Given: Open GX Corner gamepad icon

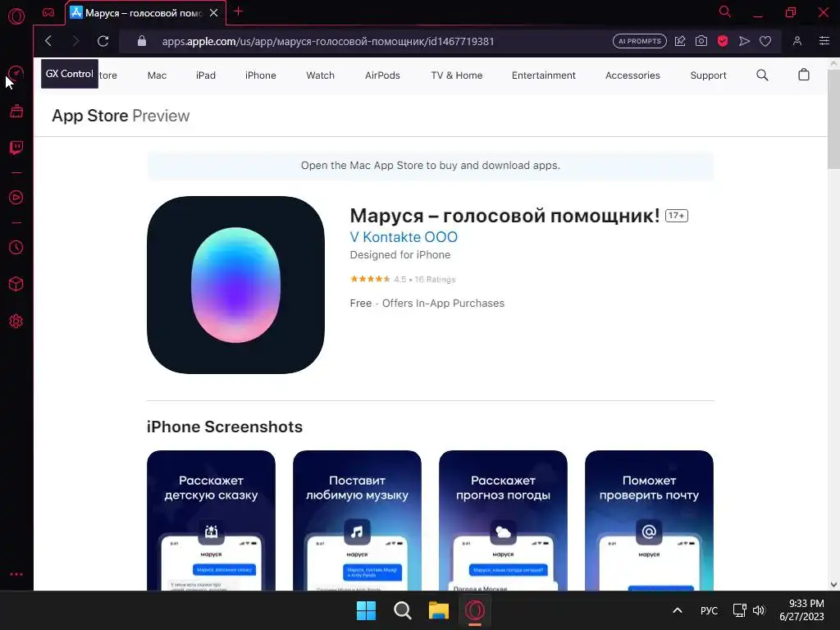Looking at the screenshot, I should (48, 12).
